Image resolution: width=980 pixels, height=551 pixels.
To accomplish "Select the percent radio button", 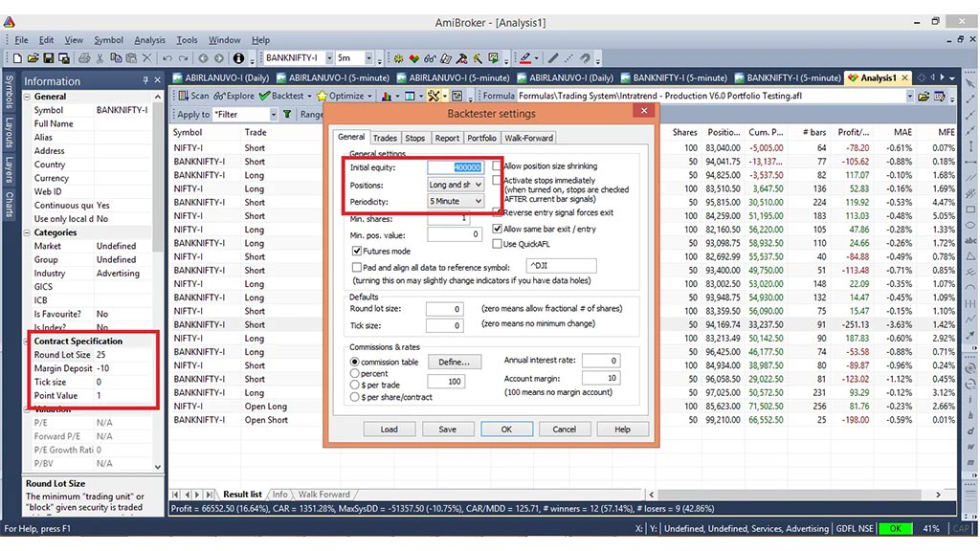I will (355, 373).
